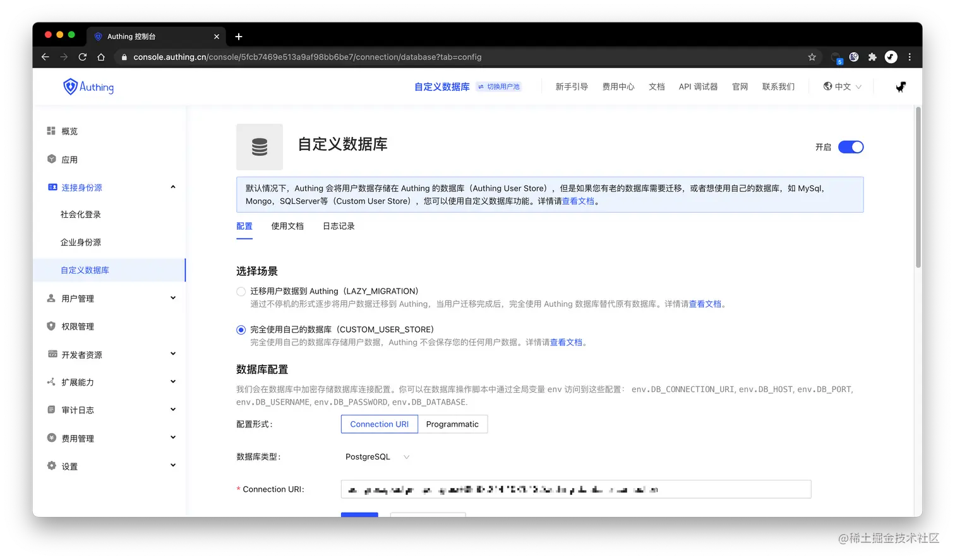Open 官网 link
This screenshot has height=560, width=955.
tap(740, 86)
